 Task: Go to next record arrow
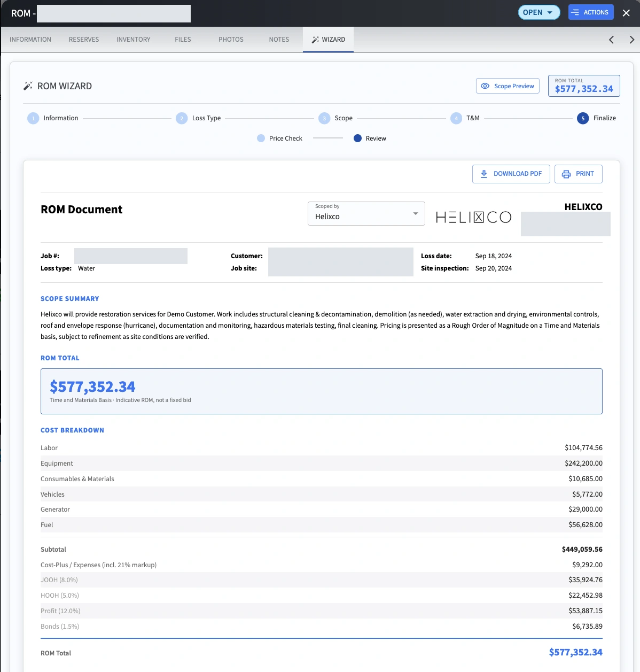[x=631, y=40]
